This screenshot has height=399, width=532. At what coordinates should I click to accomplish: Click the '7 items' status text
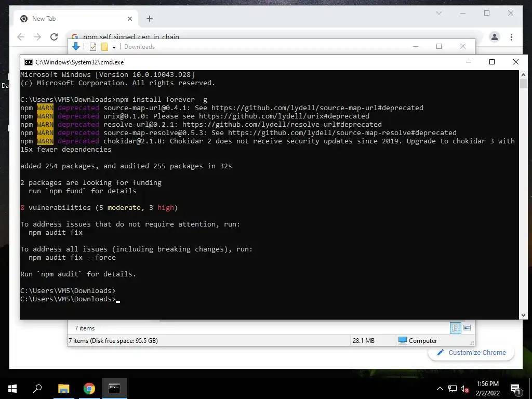(x=85, y=328)
